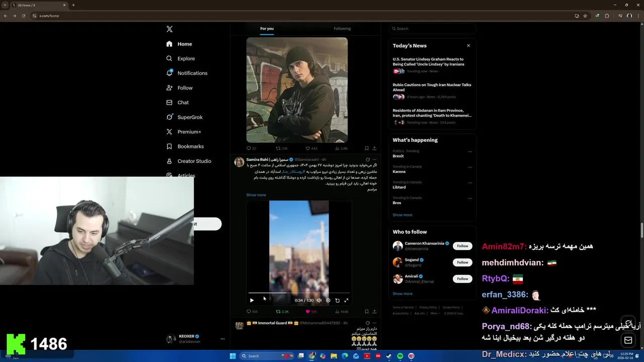Seek using the video progress bar

[299, 292]
